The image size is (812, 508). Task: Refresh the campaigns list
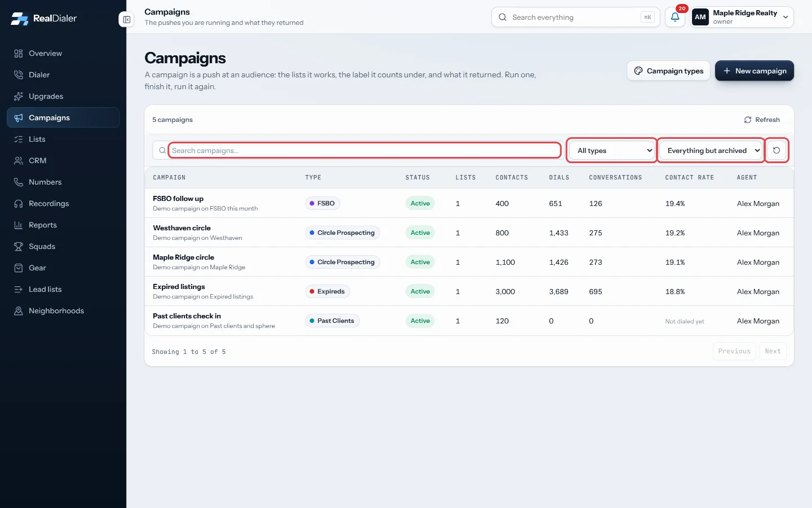(x=762, y=120)
